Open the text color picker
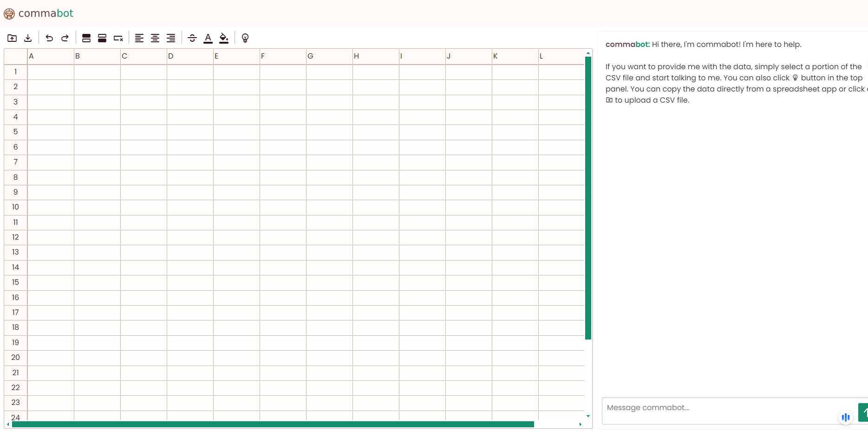 pos(208,38)
